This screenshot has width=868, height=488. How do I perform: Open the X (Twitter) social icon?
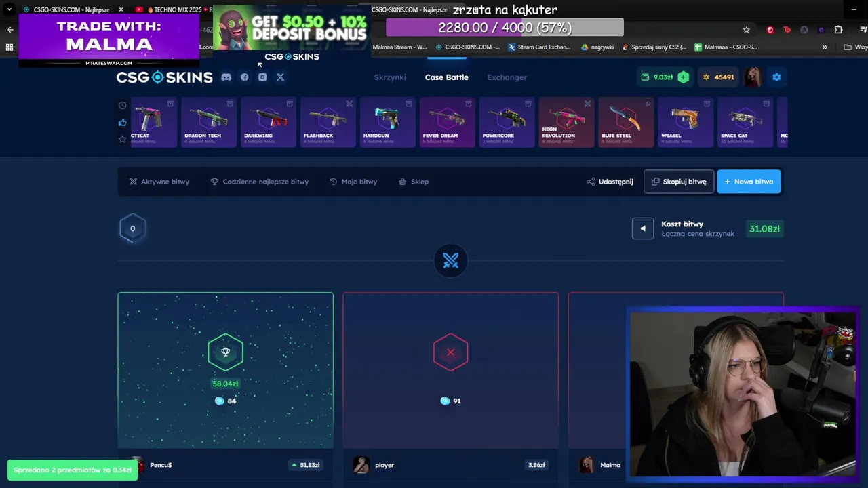[280, 77]
